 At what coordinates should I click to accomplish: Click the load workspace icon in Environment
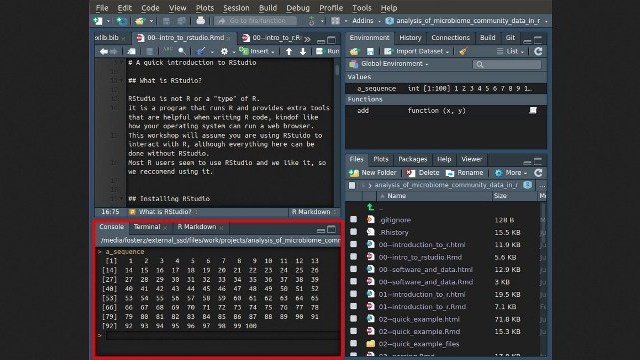pos(354,51)
